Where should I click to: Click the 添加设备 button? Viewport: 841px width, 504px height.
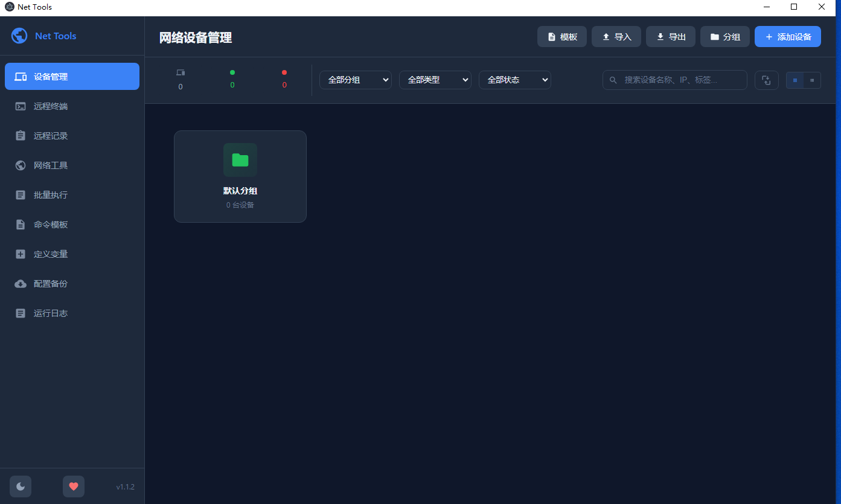tap(787, 36)
